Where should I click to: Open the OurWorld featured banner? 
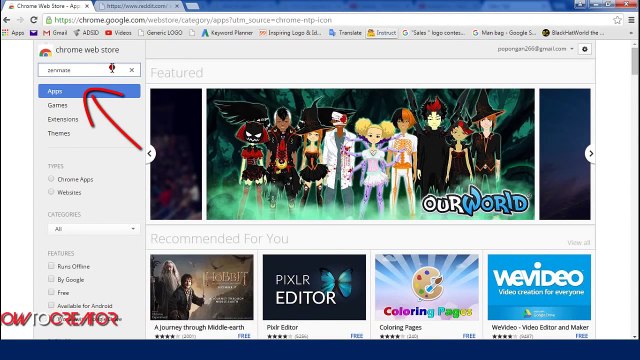point(370,154)
